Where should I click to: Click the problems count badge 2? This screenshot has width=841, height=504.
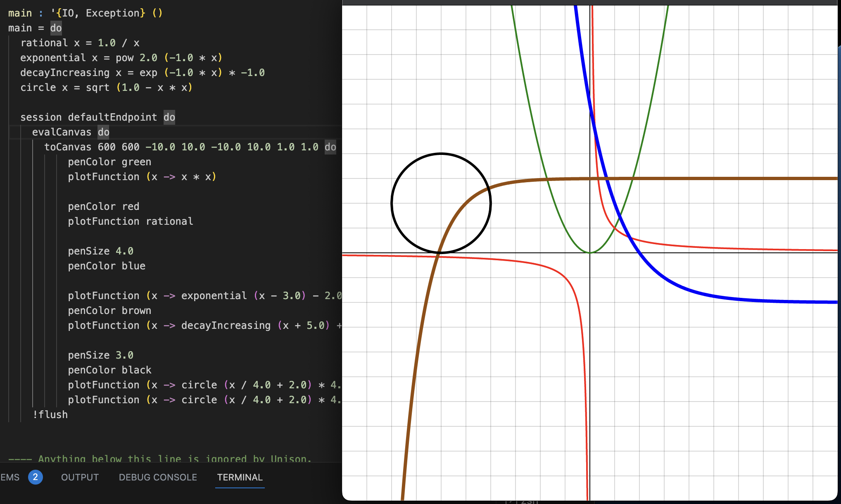point(36,477)
